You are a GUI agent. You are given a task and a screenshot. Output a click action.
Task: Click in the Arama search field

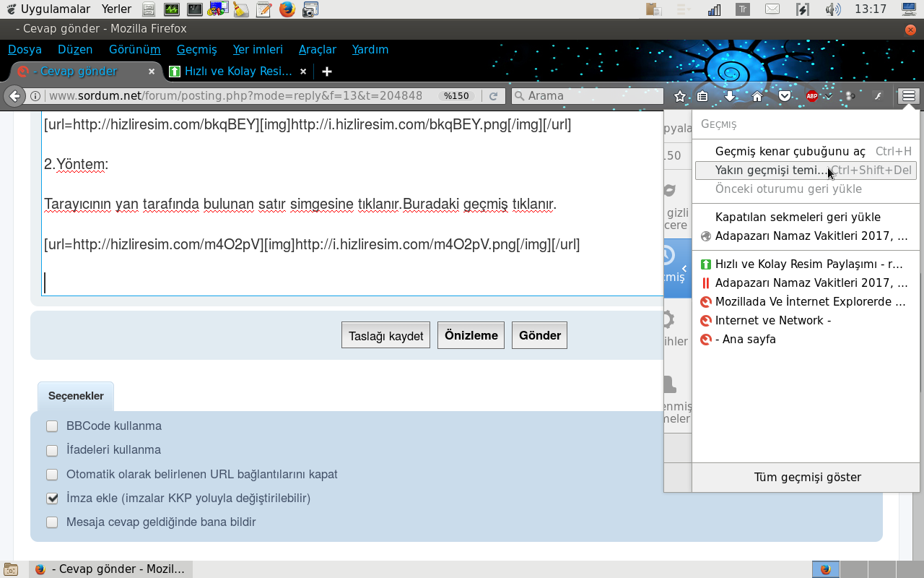point(587,96)
